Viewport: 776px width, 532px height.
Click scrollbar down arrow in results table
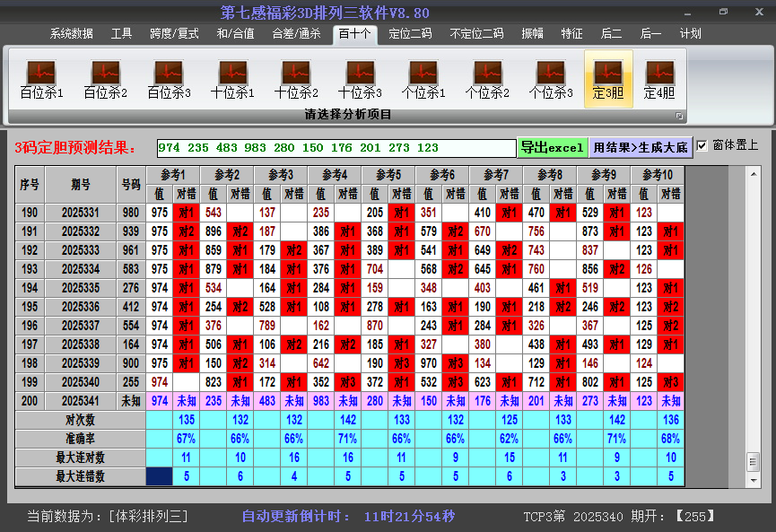point(753,478)
